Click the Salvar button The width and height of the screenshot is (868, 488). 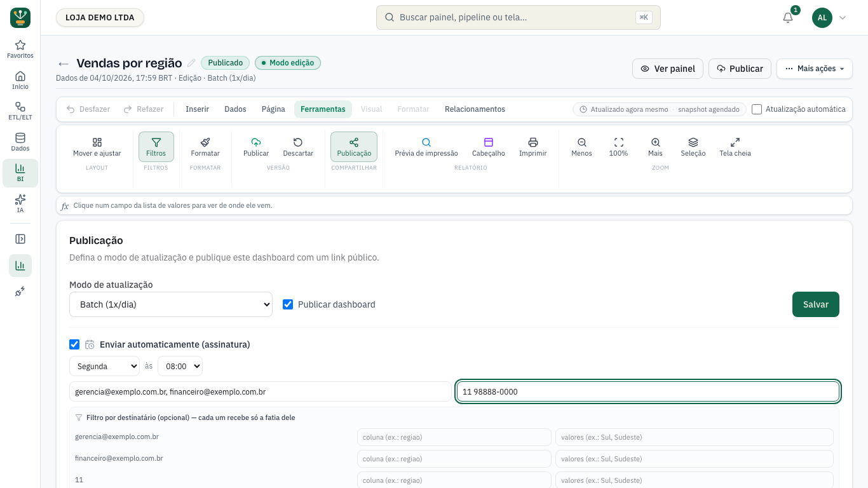(x=816, y=304)
